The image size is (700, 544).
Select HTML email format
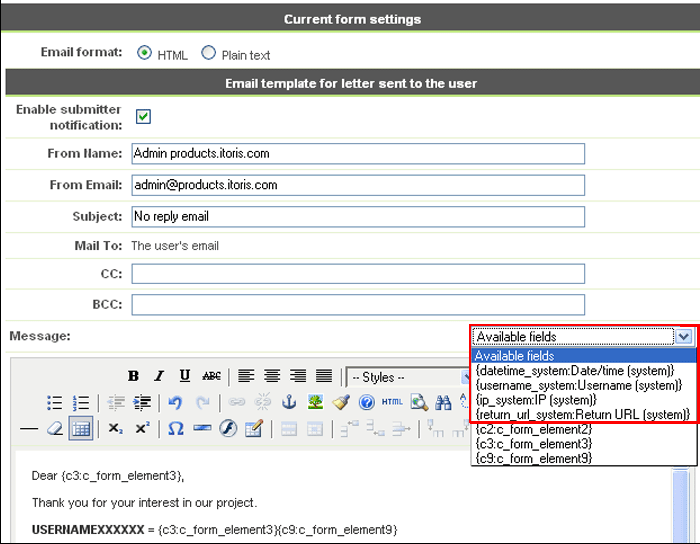point(144,53)
